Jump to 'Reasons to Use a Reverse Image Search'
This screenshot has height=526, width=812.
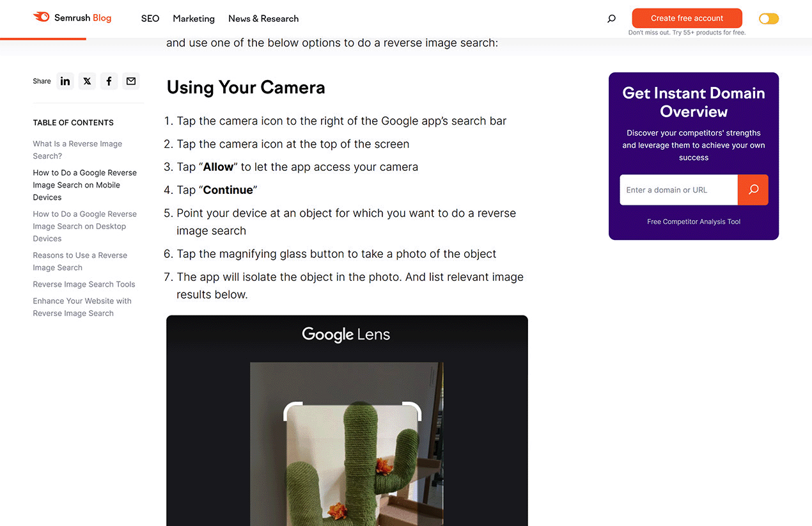pos(79,261)
